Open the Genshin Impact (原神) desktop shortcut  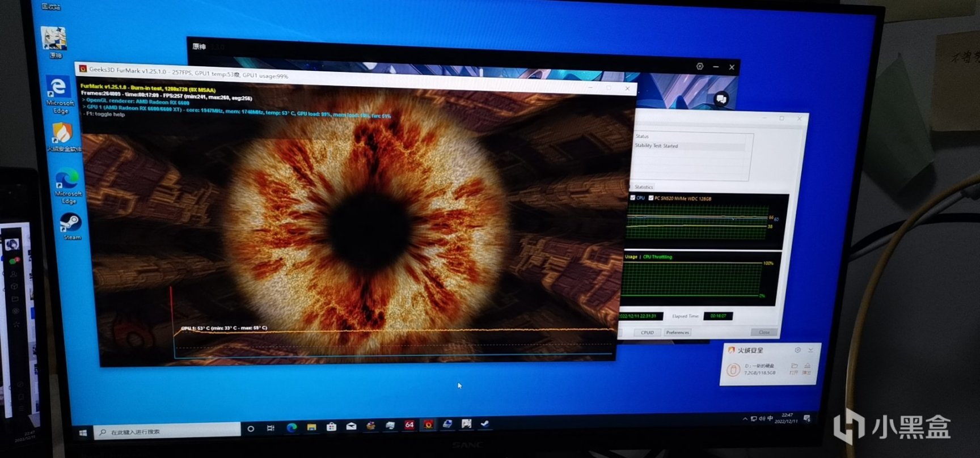54,42
